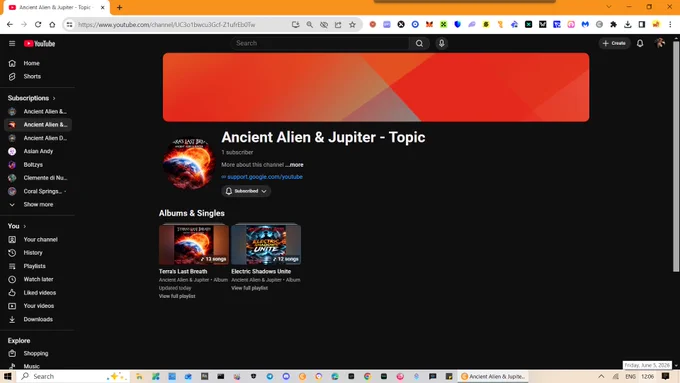The image size is (680, 383).
Task: Open Electric Shadows Unite album thumbnail
Action: [266, 245]
